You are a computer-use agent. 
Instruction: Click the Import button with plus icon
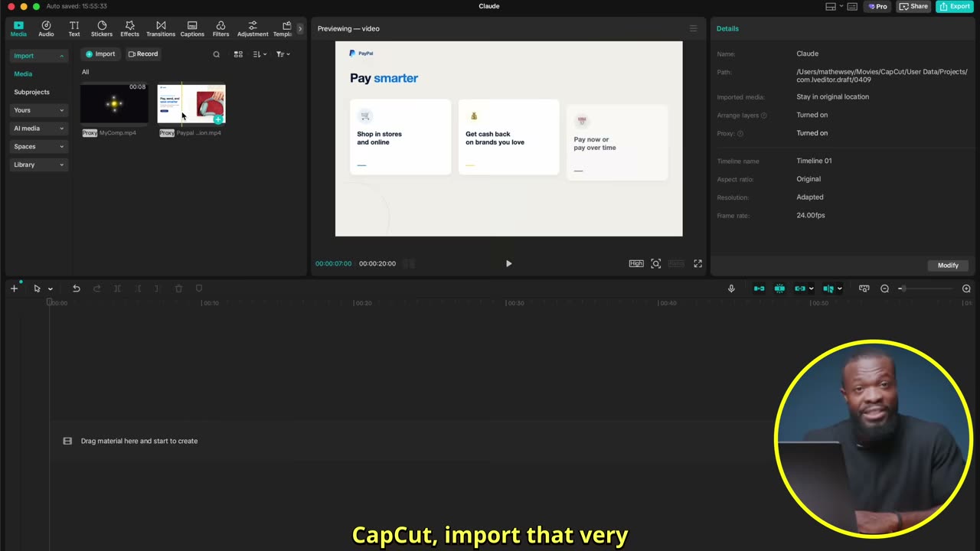coord(100,54)
